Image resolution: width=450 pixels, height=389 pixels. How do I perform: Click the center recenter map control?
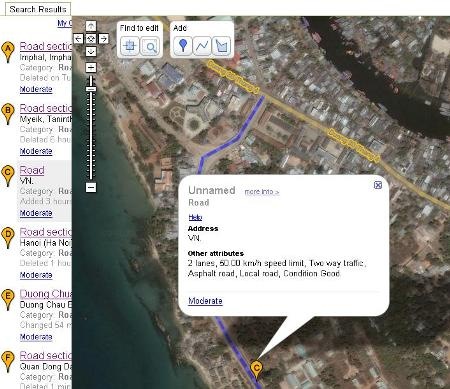pos(91,39)
